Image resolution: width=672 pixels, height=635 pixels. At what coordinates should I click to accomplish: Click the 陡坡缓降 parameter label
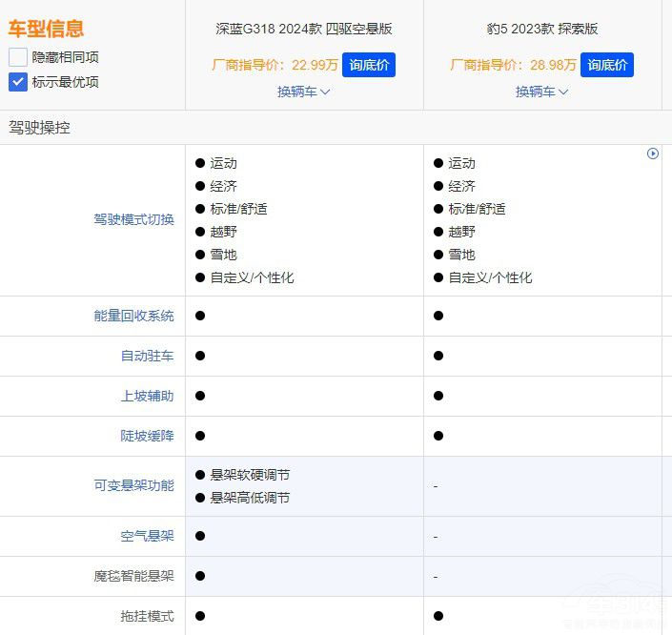point(147,436)
